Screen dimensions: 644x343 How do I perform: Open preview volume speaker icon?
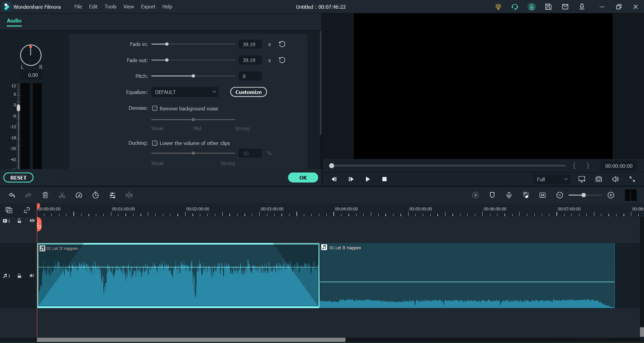pos(615,179)
